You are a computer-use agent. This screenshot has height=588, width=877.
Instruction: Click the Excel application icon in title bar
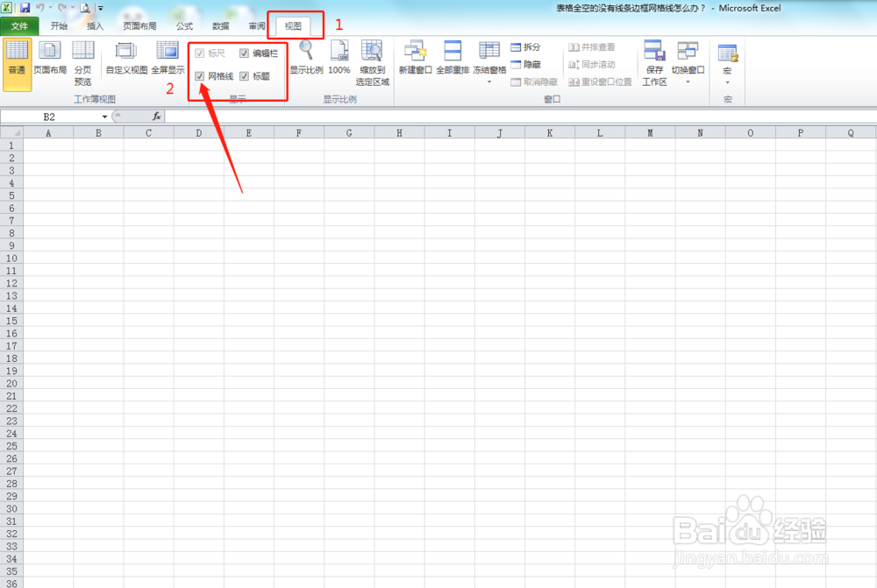(7, 8)
